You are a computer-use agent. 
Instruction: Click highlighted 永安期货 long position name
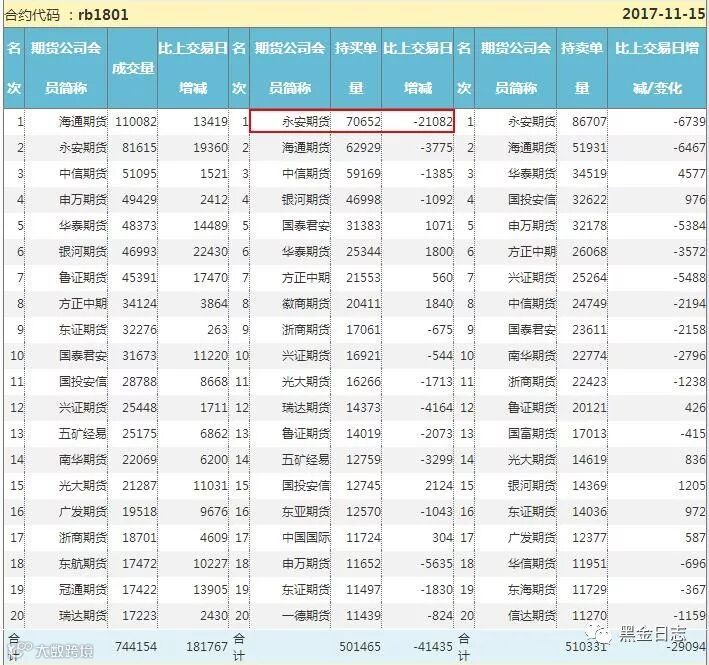pyautogui.click(x=306, y=122)
